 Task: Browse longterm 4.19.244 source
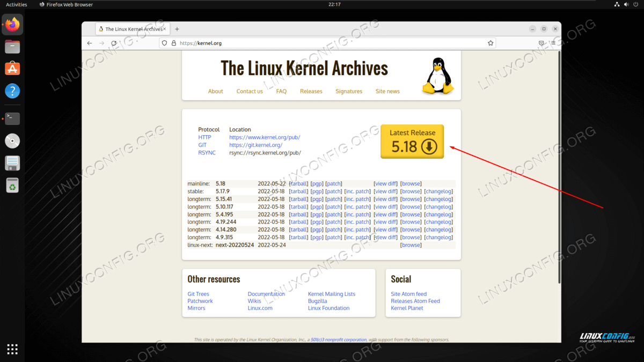(411, 222)
